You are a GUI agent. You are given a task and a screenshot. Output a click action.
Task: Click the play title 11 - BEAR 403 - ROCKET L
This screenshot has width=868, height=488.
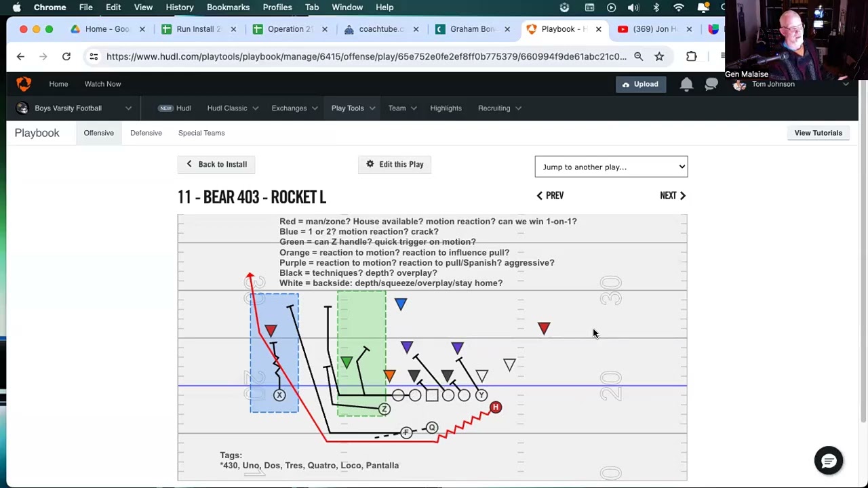click(252, 197)
